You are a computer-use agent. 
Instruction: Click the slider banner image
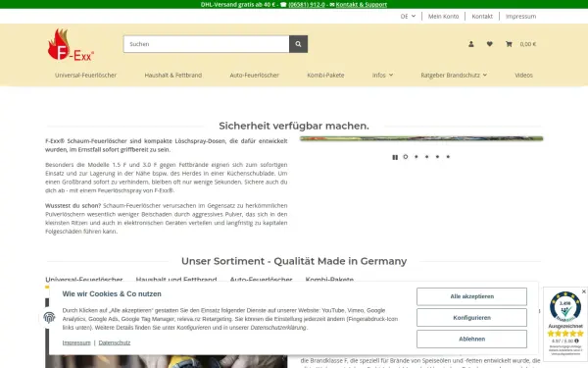[x=421, y=138]
